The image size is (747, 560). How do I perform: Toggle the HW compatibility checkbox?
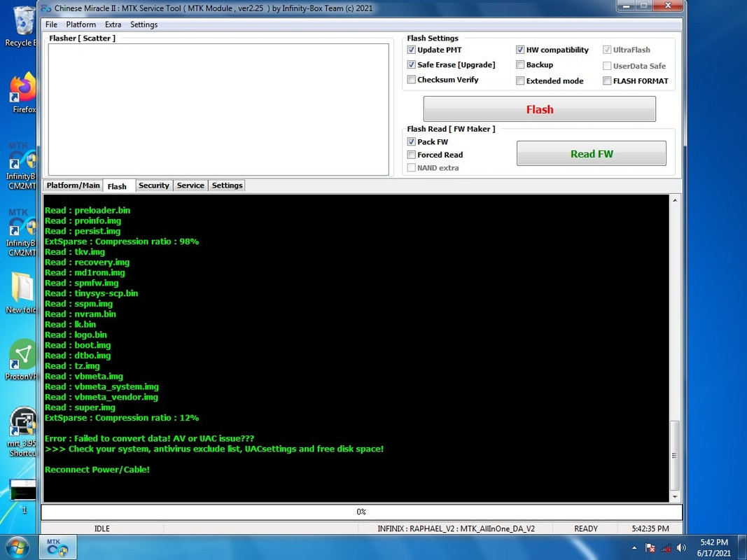point(519,50)
